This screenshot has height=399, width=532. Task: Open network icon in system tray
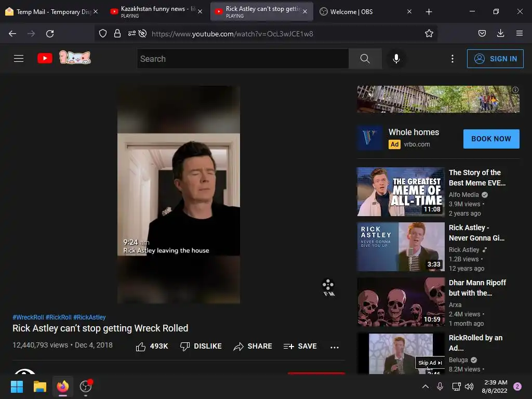click(x=456, y=386)
